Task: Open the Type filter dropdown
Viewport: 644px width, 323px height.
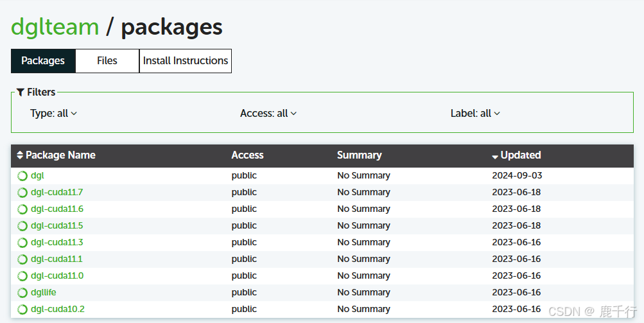Action: point(53,114)
